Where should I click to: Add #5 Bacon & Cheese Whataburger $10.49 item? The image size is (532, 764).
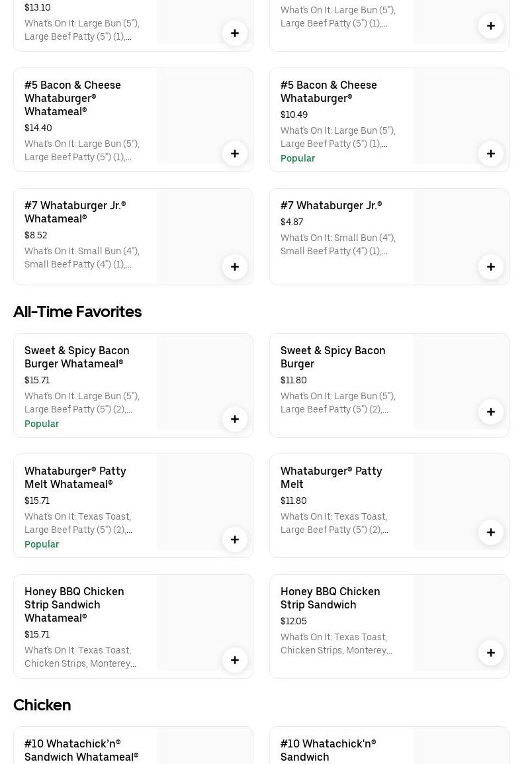click(x=491, y=154)
